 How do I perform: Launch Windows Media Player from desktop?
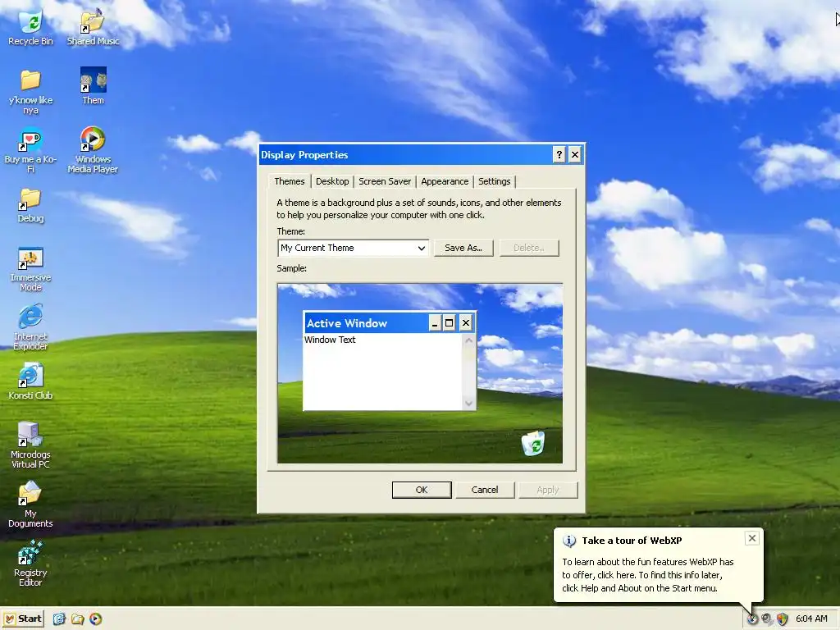coord(93,151)
